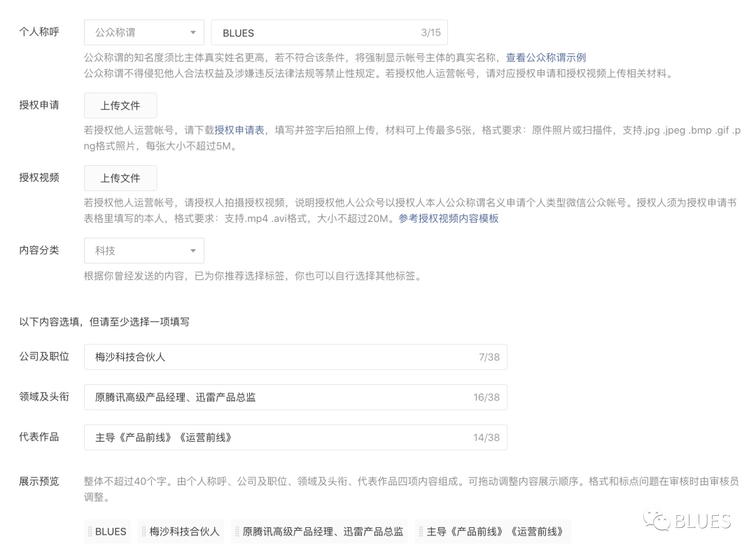Select the BLUES preview tag
This screenshot has height=553, width=756.
click(x=111, y=532)
